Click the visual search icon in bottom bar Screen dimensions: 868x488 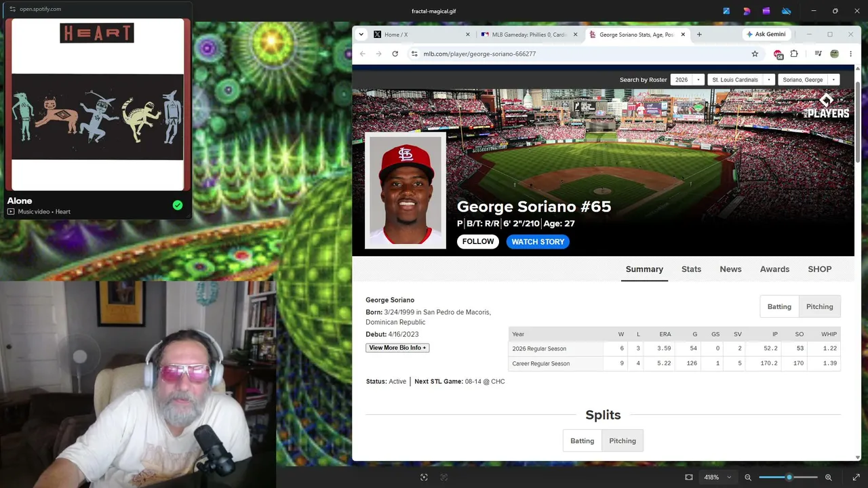tap(424, 477)
